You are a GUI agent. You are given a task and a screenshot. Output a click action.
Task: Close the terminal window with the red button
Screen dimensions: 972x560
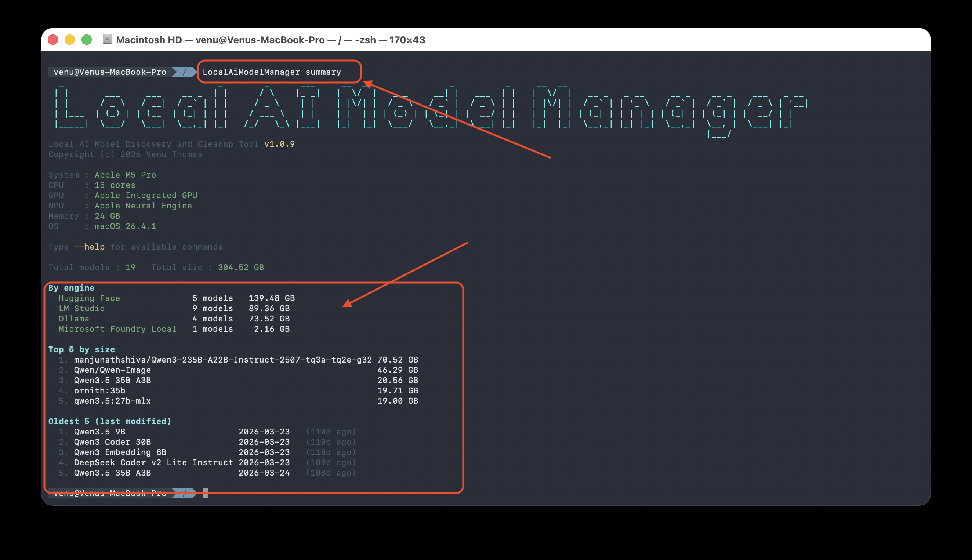pyautogui.click(x=53, y=40)
